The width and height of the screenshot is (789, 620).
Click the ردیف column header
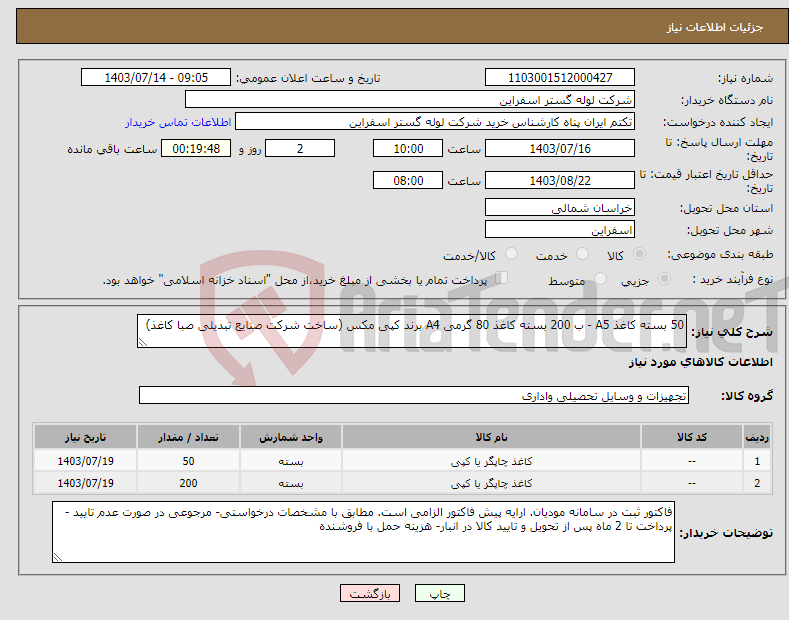(x=757, y=437)
